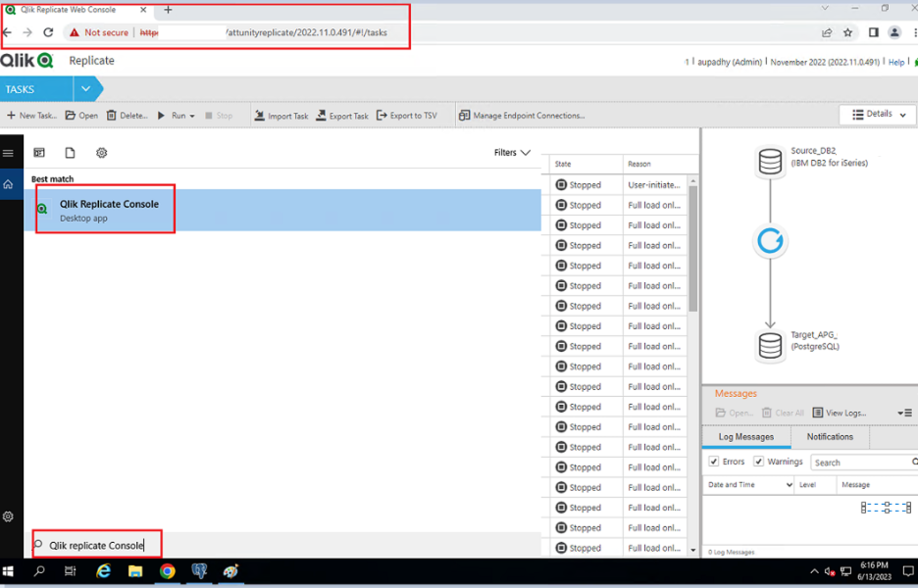
Task: Open the browser side panel icon
Action: tap(873, 32)
